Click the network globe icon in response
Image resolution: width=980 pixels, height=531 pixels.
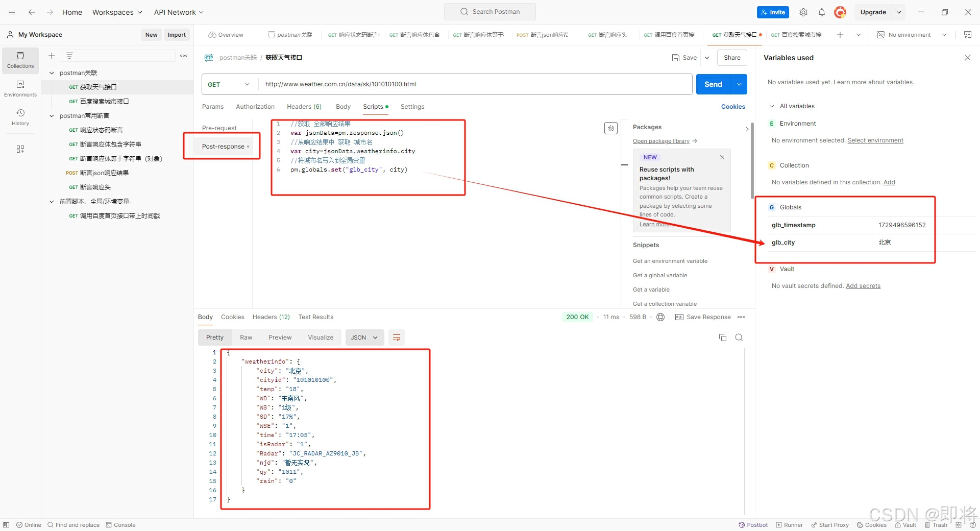tap(660, 317)
